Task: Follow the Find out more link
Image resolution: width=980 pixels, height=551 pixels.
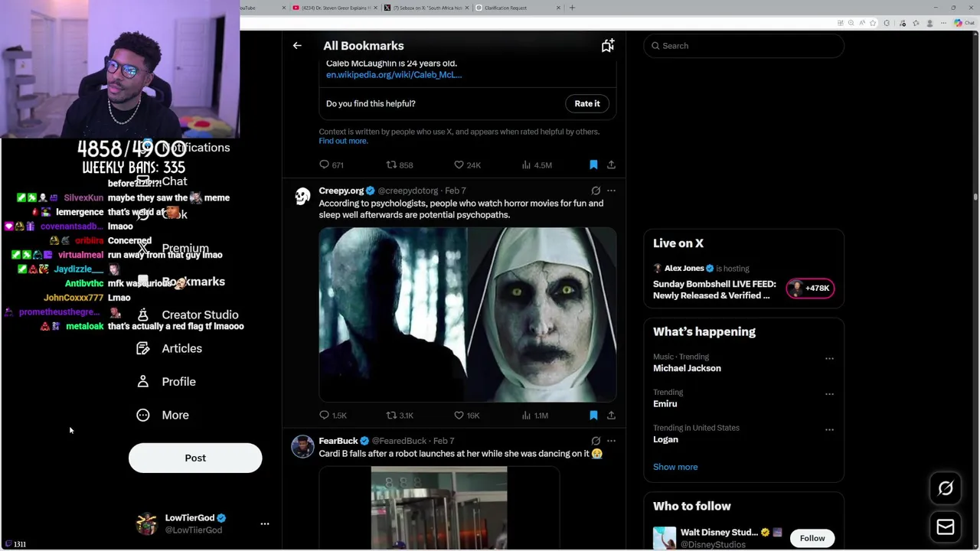Action: [x=343, y=141]
